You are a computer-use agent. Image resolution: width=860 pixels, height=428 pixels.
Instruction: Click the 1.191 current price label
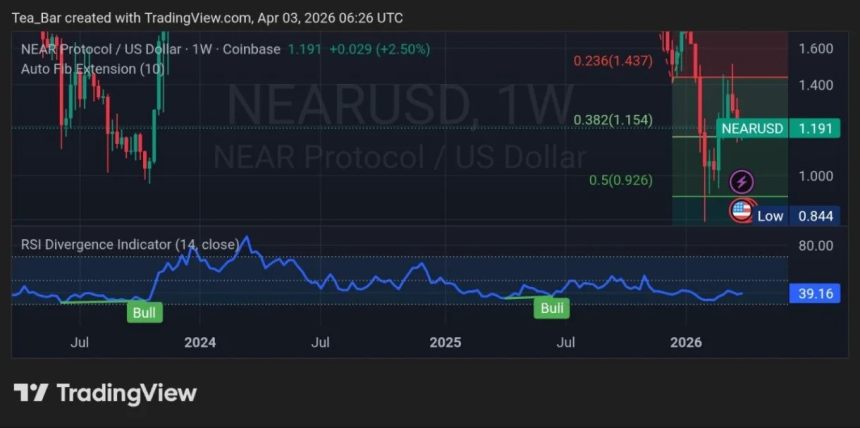816,128
